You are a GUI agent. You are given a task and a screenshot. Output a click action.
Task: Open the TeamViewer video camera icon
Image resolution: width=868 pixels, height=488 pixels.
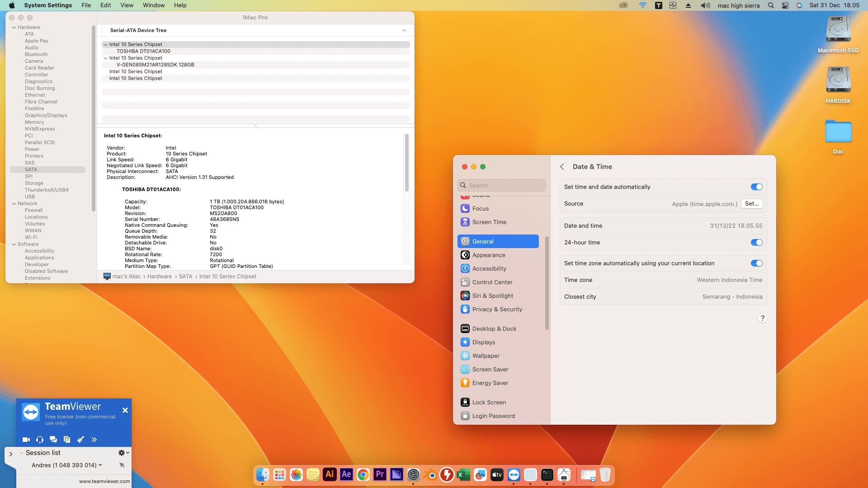pyautogui.click(x=26, y=440)
